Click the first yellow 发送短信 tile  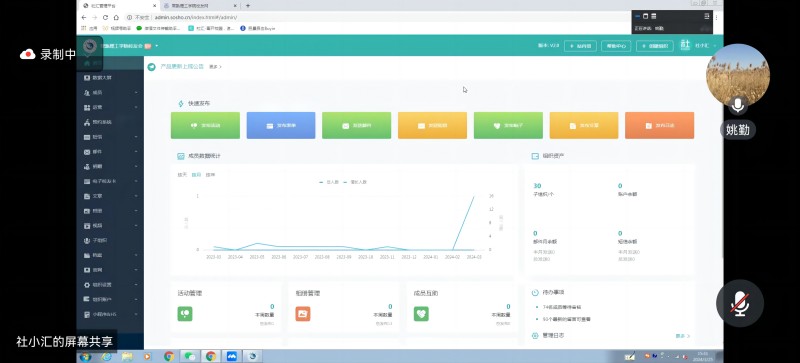tap(432, 125)
